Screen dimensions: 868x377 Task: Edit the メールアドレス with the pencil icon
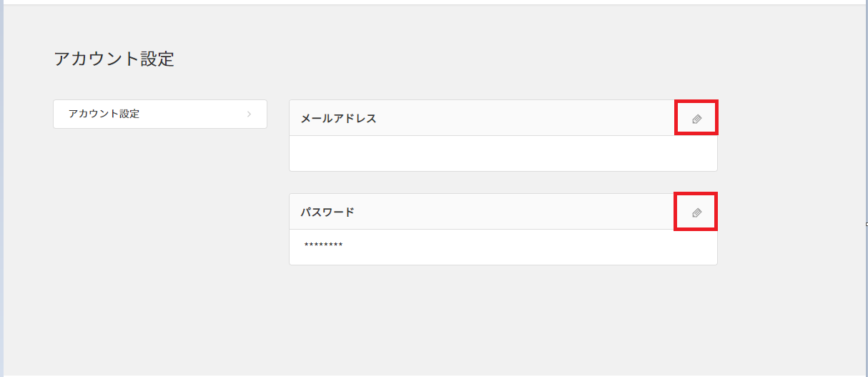pyautogui.click(x=696, y=119)
